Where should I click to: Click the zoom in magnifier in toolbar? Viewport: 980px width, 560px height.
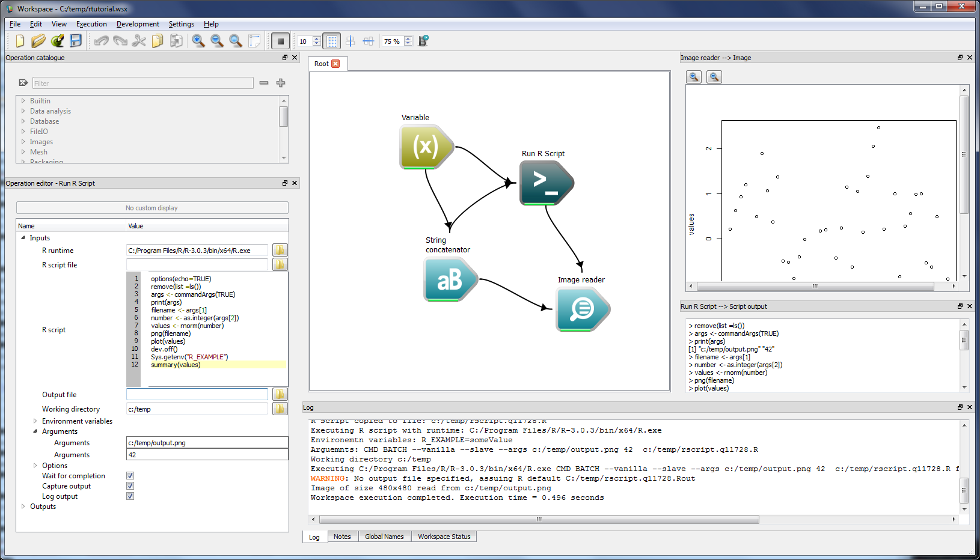click(x=198, y=41)
